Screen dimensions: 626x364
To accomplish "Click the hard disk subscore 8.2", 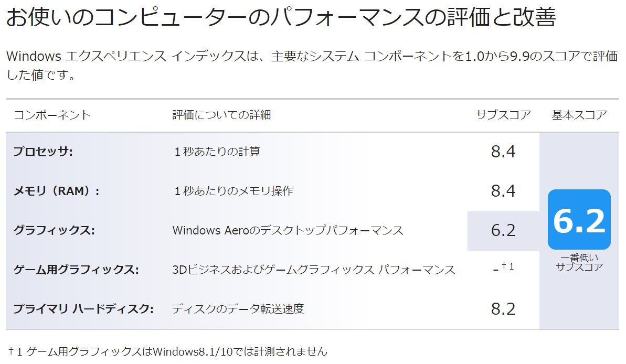I will point(503,308).
